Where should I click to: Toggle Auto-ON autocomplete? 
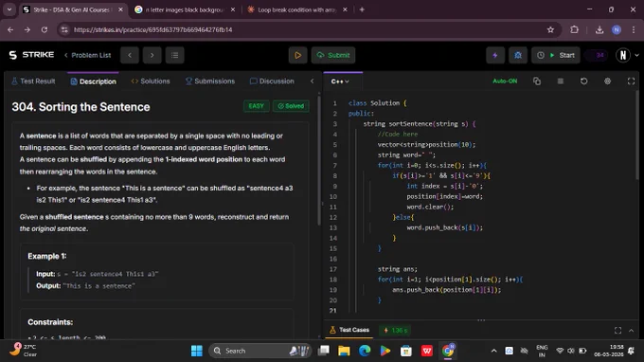click(505, 81)
